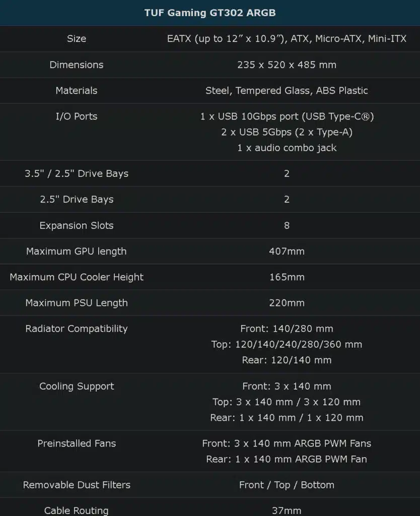
Task: Click the Front: 3 x 140 mm ARGB PWM Fans line
Action: coord(287,443)
